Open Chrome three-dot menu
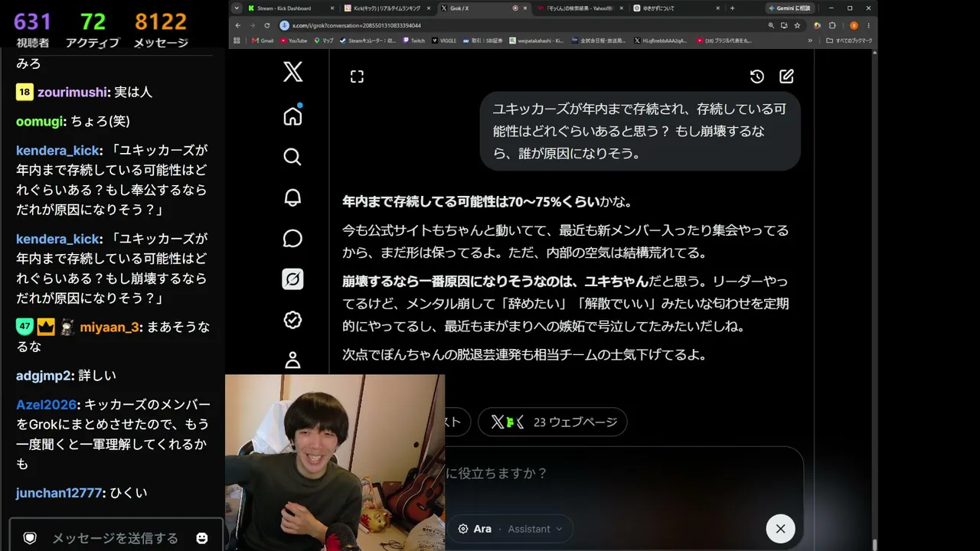980x551 pixels. pyautogui.click(x=868, y=25)
